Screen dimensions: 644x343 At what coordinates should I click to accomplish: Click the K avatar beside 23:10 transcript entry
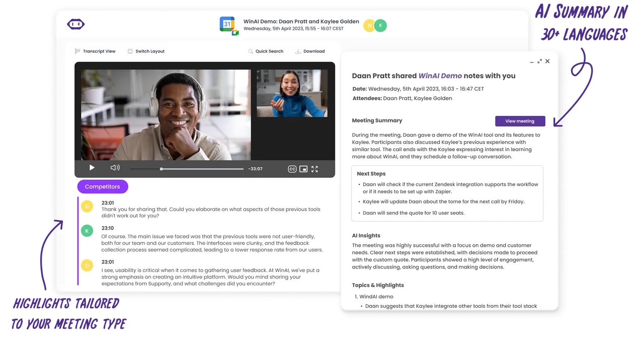click(87, 231)
